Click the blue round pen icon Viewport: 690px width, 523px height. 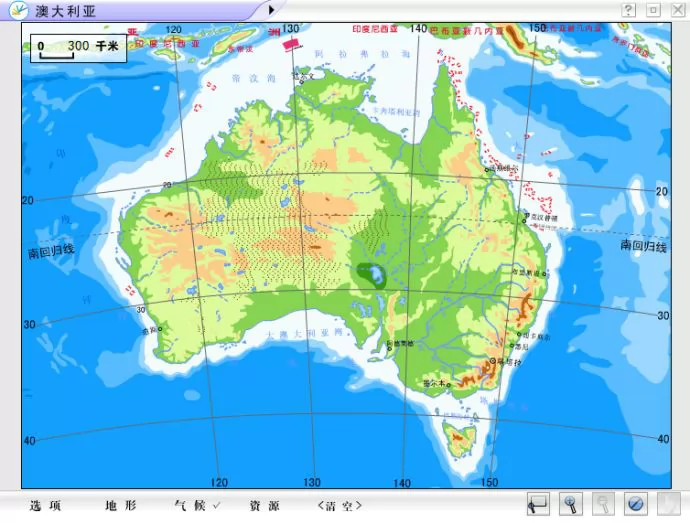pos(635,504)
